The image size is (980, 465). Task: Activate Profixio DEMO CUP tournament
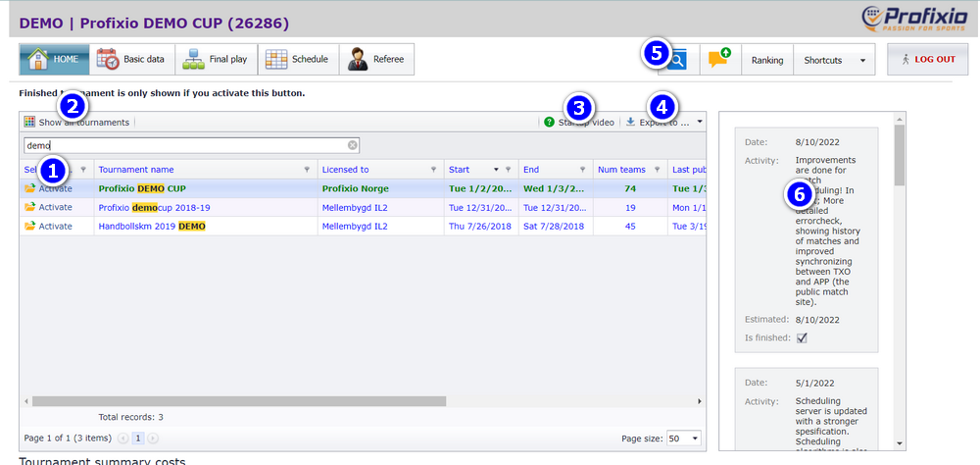[55, 188]
